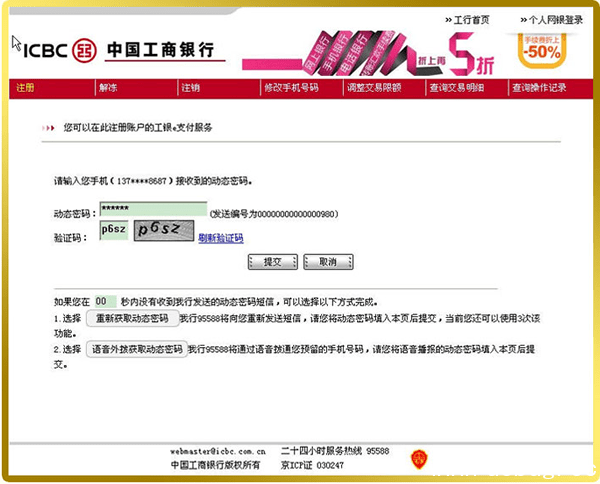Click the 重新获取动态密码 button
The height and width of the screenshot is (484, 600).
133,318
